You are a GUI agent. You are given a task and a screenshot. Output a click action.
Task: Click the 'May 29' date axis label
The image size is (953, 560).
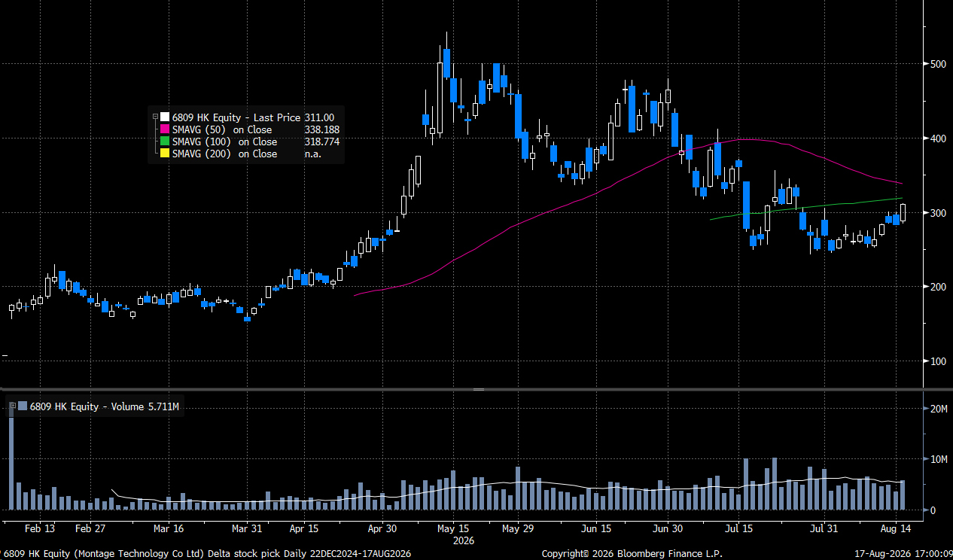(518, 528)
